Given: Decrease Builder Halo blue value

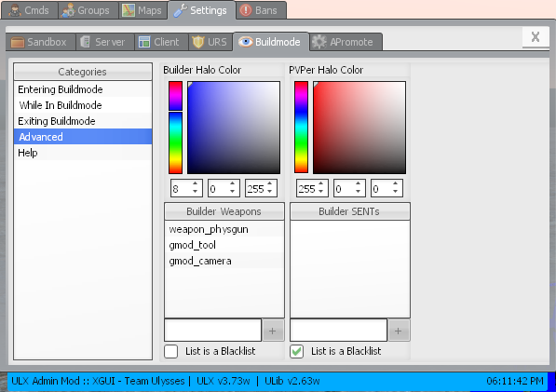Looking at the screenshot, I should (270, 192).
